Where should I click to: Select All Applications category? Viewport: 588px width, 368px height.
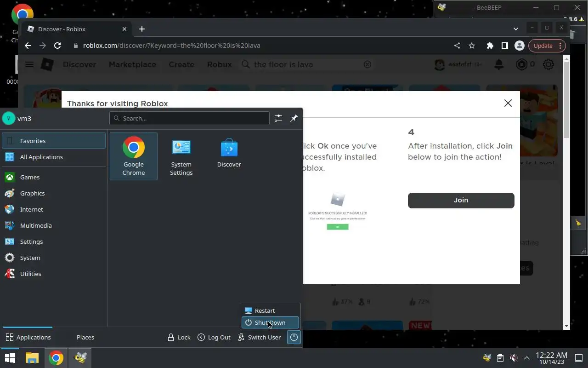(x=54, y=157)
